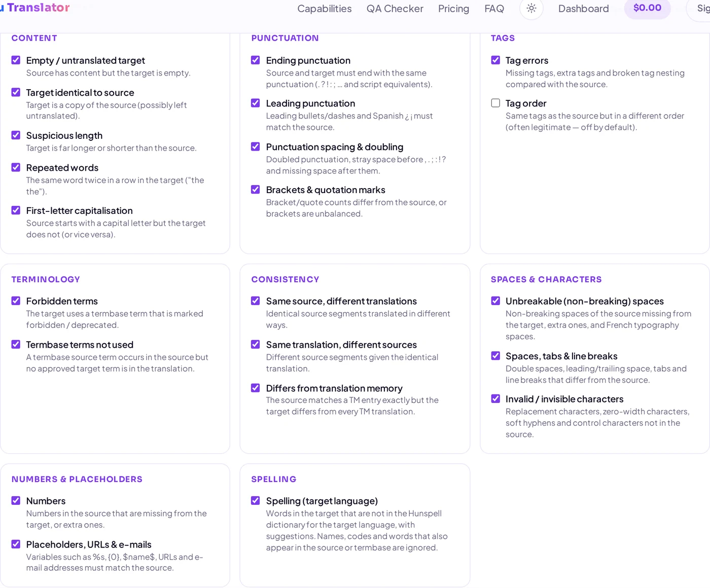
Task: Click the $0.00 balance button
Action: pos(648,8)
